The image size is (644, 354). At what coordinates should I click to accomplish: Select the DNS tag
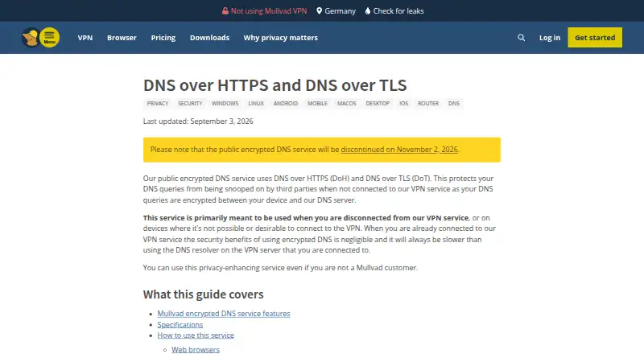tap(454, 104)
